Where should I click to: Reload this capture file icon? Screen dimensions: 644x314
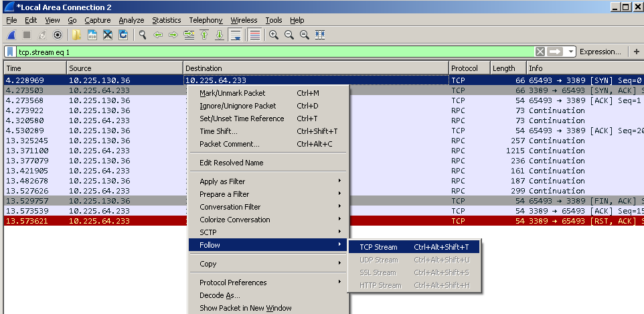coord(123,35)
